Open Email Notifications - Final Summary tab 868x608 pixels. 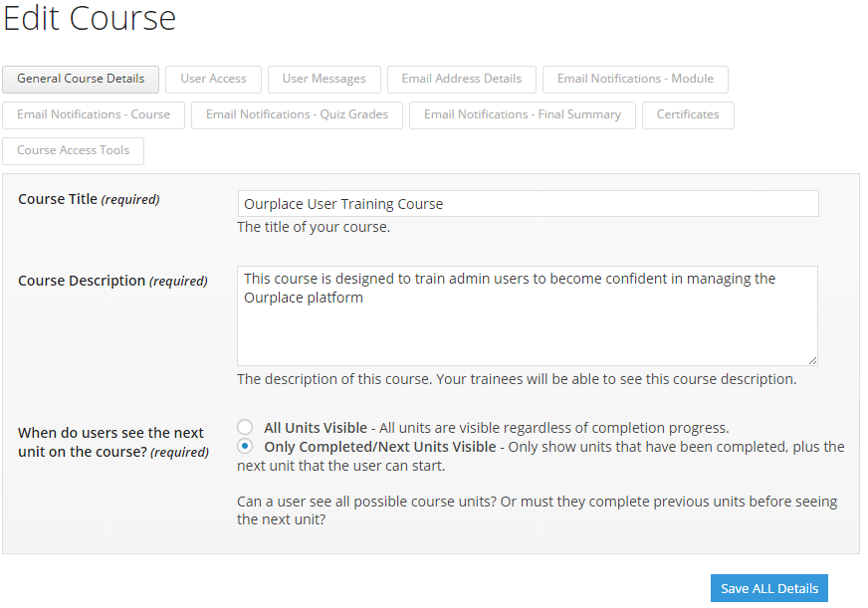pos(522,115)
